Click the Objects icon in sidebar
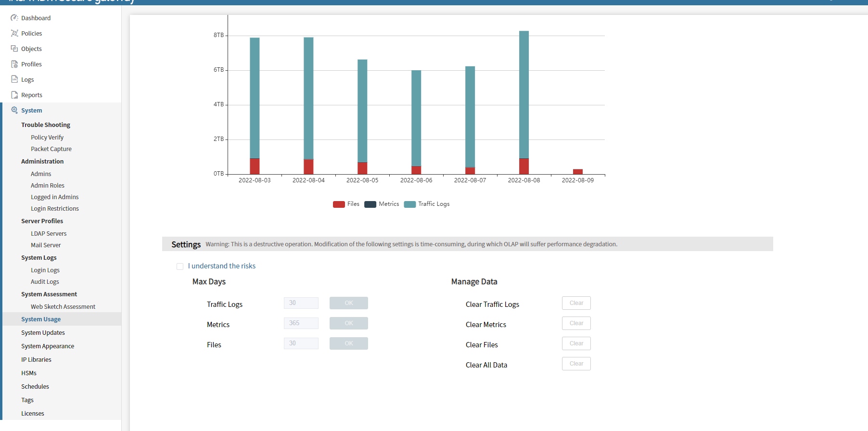 click(x=14, y=49)
